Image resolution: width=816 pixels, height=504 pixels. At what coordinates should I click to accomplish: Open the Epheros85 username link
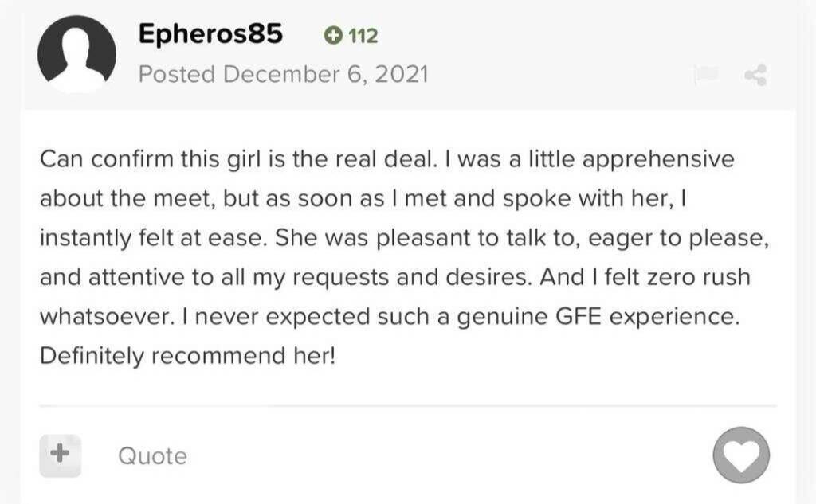pos(210,34)
